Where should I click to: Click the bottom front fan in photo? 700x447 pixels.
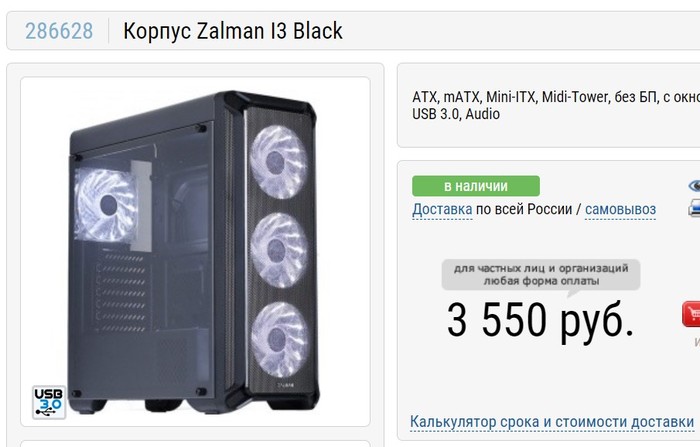(279, 339)
